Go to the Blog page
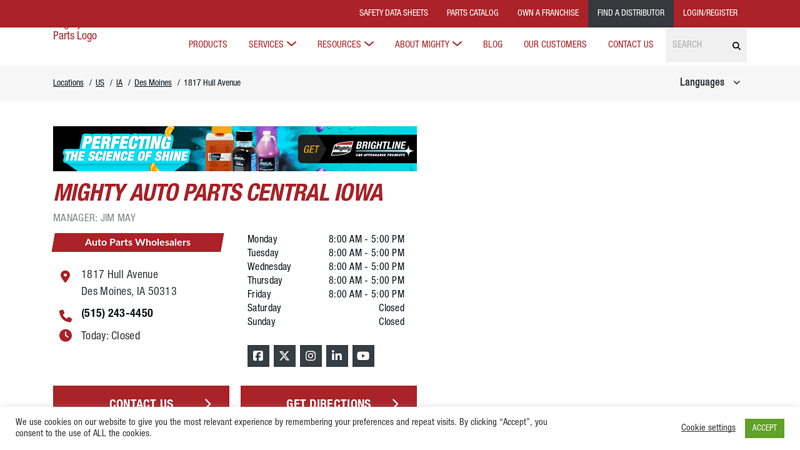 [492, 44]
